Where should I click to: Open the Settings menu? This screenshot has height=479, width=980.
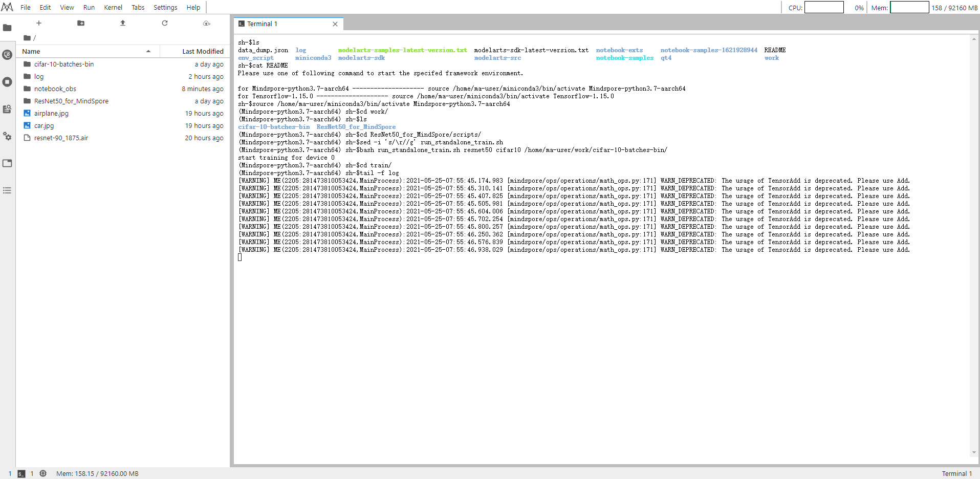(x=165, y=7)
